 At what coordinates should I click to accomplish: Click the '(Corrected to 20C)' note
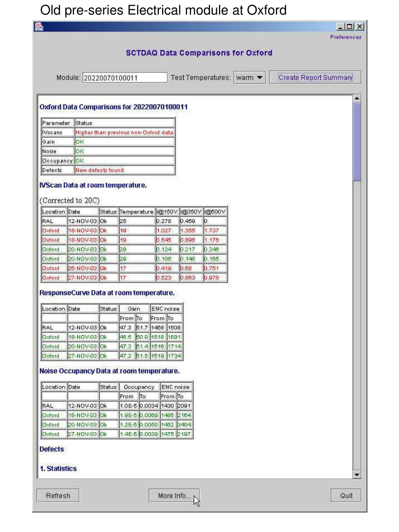[70, 201]
